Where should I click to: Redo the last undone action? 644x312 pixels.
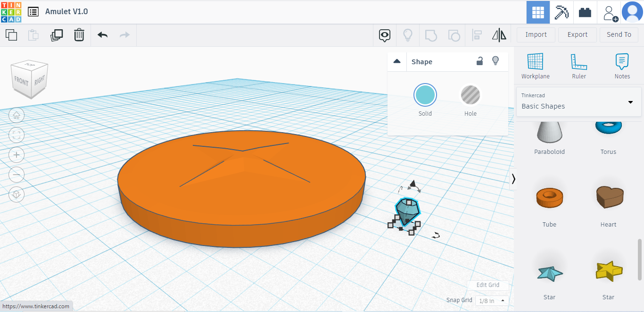coord(124,35)
